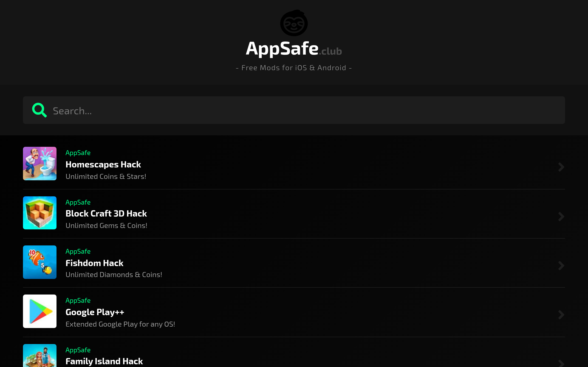
Task: Expand the Block Craft 3D Hack entry
Action: (x=561, y=216)
